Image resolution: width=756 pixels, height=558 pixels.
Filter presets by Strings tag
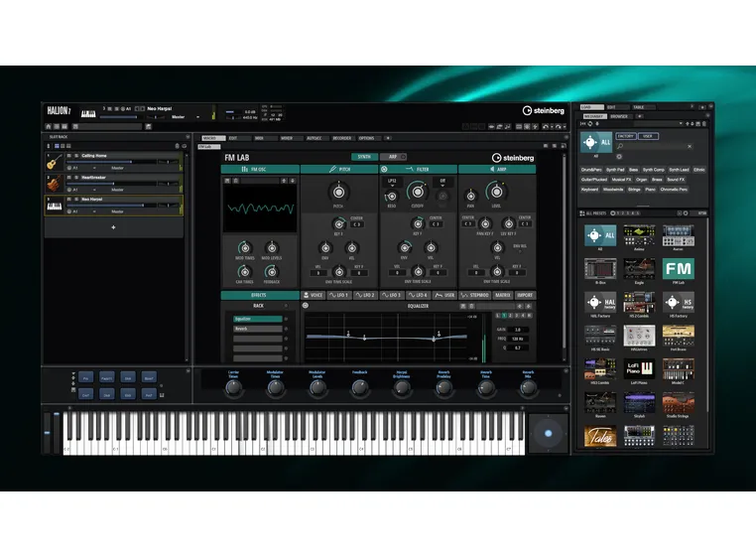(x=634, y=190)
